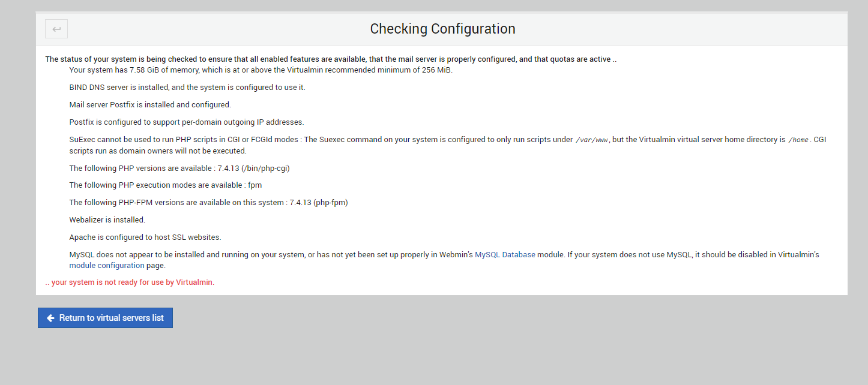
Task: Click the 'status of your system' bold intro text
Action: tap(331, 59)
